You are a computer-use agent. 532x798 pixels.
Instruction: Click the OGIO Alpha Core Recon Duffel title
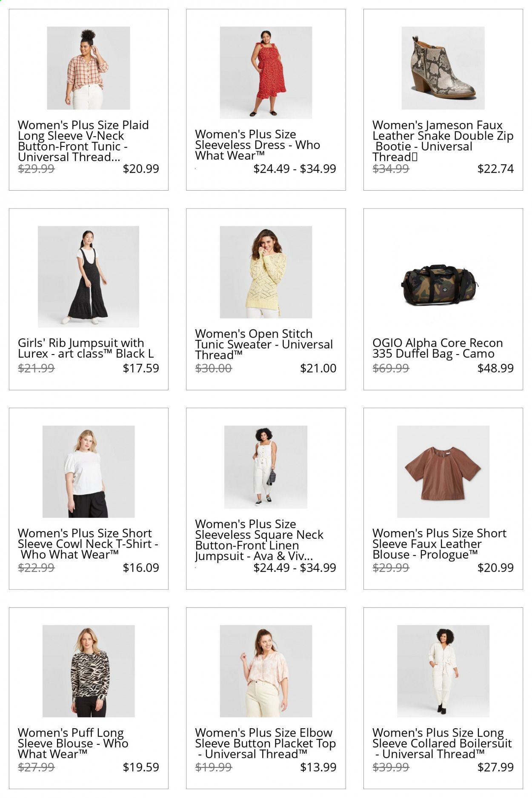pos(438,348)
